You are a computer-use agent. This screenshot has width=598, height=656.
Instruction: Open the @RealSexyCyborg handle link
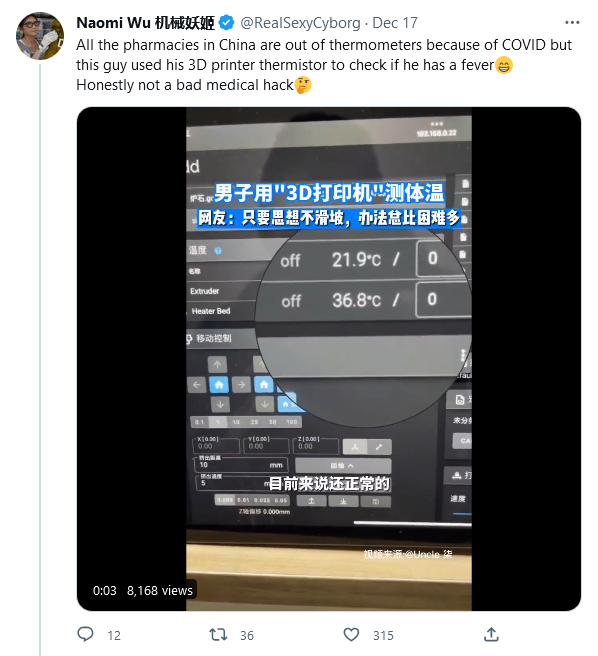(x=300, y=23)
